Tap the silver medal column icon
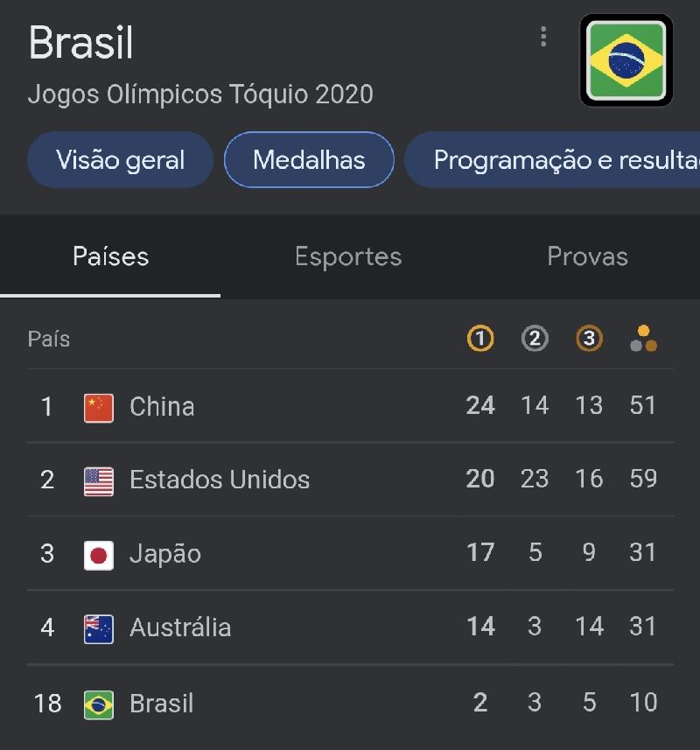Image resolution: width=700 pixels, height=750 pixels. [x=535, y=339]
